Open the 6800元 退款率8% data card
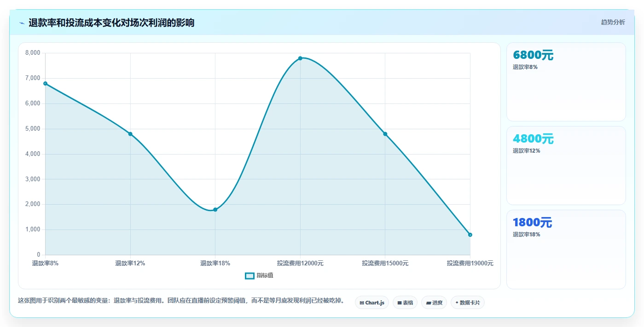This screenshot has height=327, width=644. pyautogui.click(x=566, y=82)
